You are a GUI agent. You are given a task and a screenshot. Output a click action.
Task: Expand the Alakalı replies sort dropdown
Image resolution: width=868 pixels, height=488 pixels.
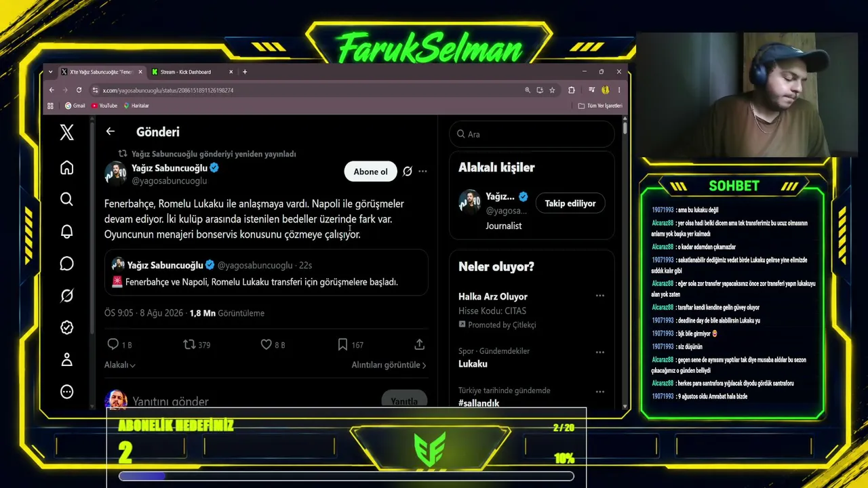120,365
